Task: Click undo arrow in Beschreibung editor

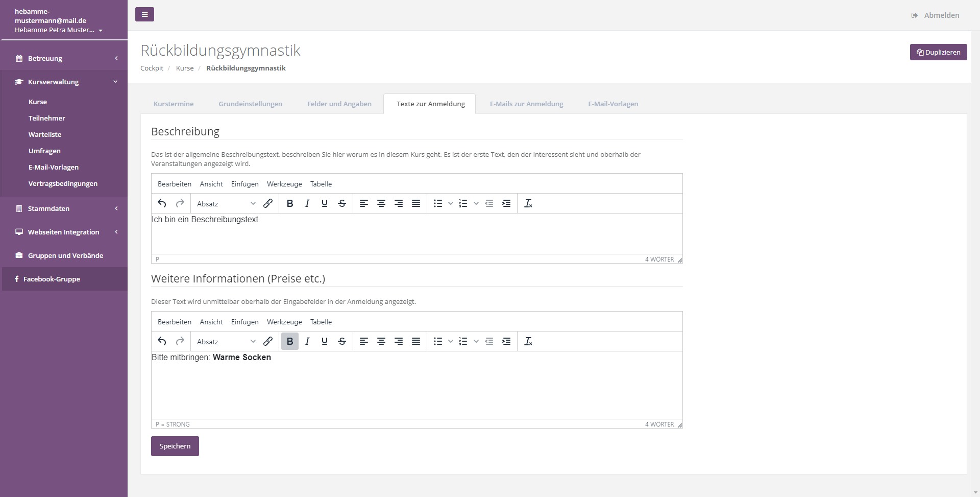Action: coord(162,203)
